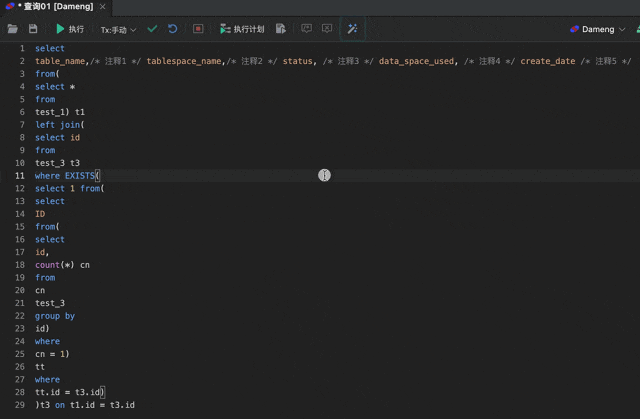640x419 pixels.
Task: Open file with the folder icon
Action: tap(13, 29)
